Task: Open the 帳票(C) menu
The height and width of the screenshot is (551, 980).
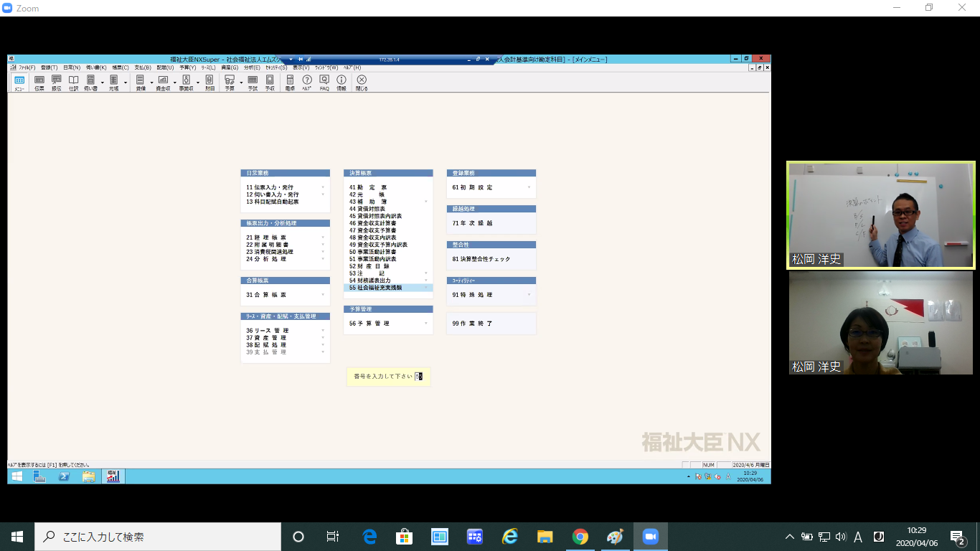Action: 121,67
